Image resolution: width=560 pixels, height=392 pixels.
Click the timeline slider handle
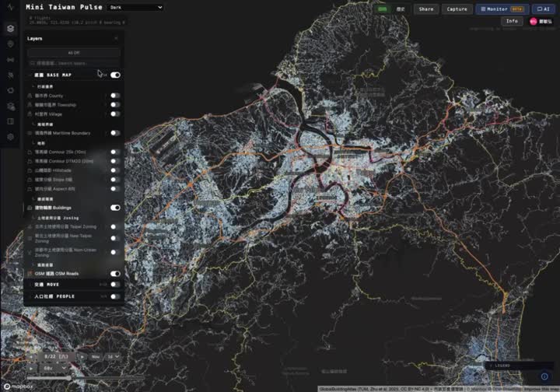pos(69,377)
